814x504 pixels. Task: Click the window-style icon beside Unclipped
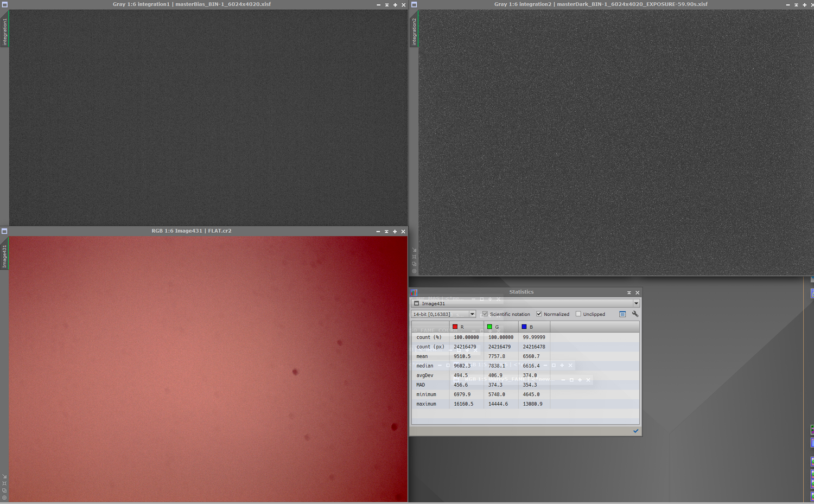(622, 314)
